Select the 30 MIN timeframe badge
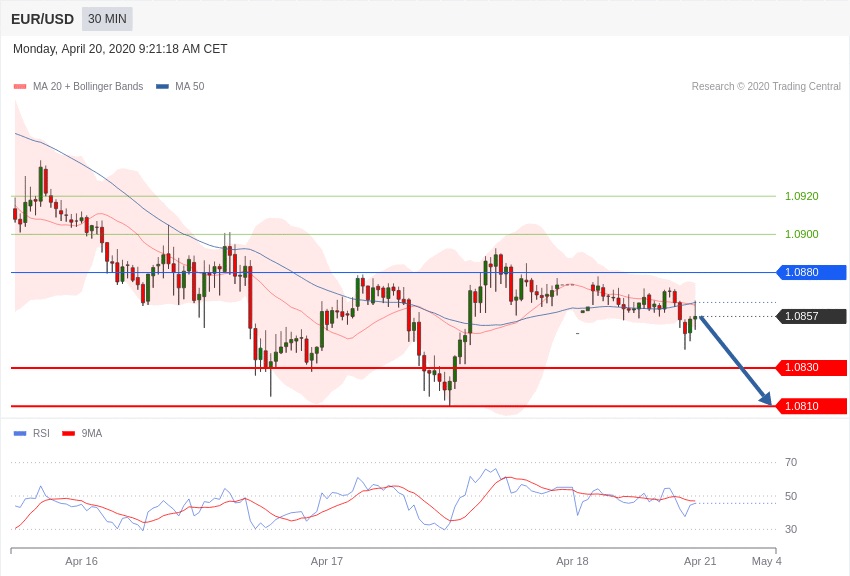 (x=107, y=19)
